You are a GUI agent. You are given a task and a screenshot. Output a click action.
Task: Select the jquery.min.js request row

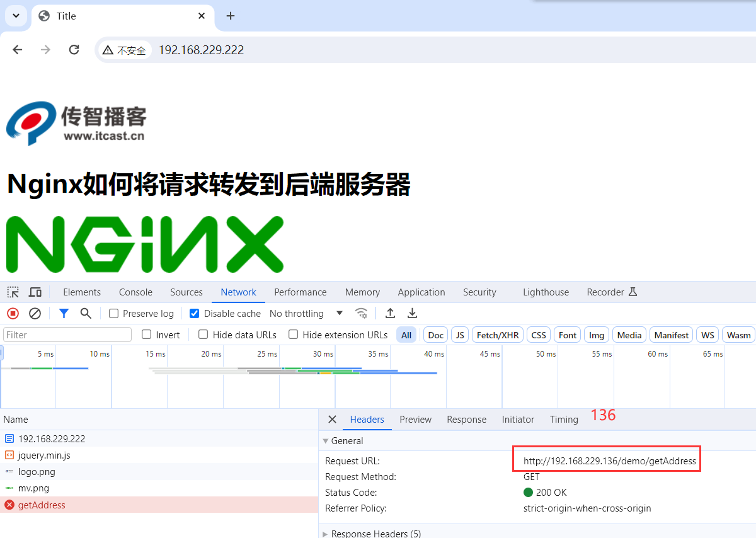tap(159, 455)
